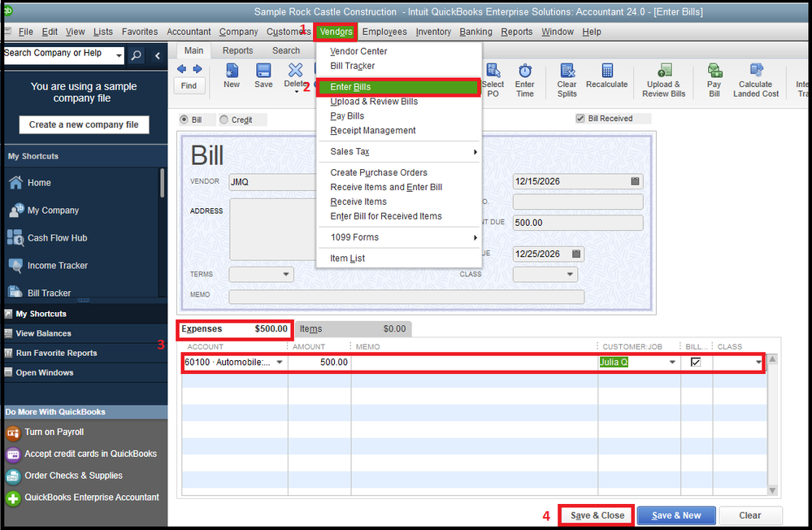This screenshot has width=812, height=530.
Task: Click the Save floppy disk icon
Action: click(263, 71)
